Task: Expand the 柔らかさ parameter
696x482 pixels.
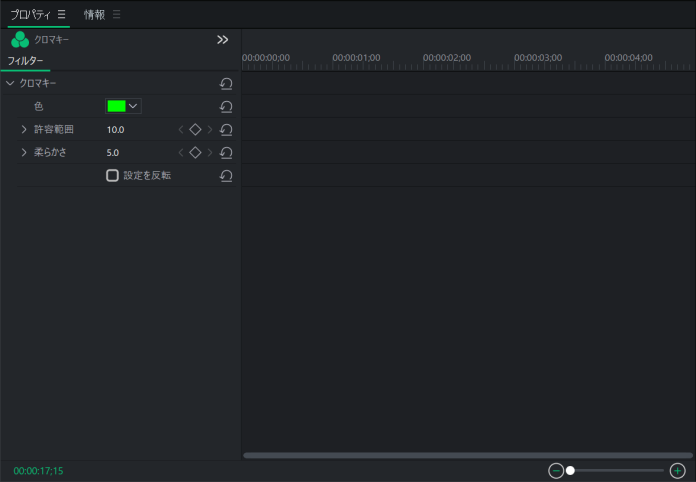Action: click(24, 153)
